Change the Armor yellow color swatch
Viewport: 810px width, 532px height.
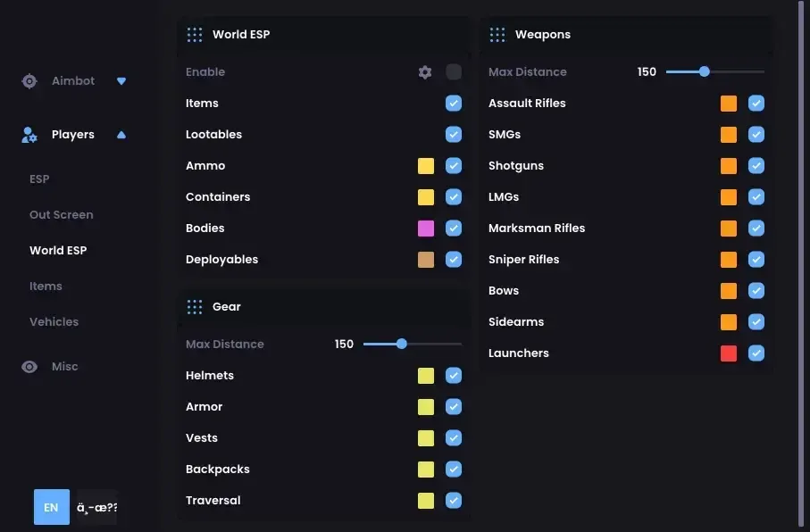click(x=426, y=407)
